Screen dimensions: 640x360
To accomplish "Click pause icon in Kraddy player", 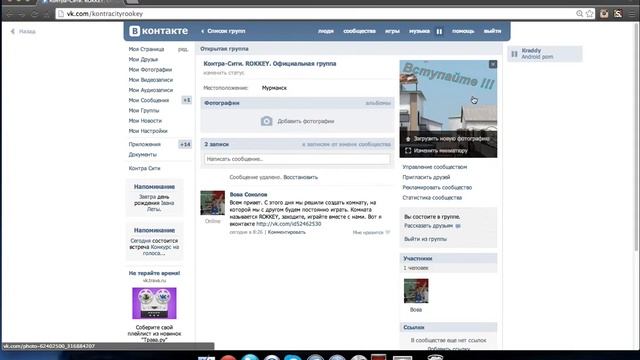I will 514,53.
